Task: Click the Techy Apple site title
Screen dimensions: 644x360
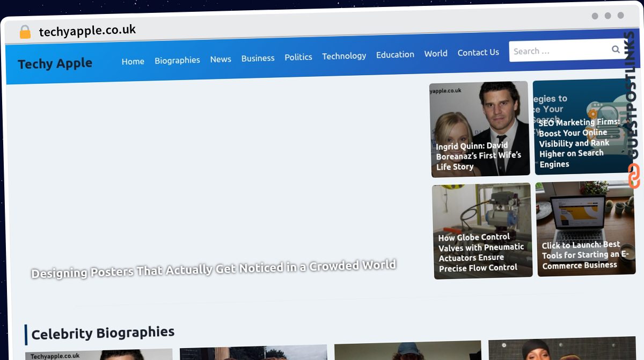Action: 55,63
